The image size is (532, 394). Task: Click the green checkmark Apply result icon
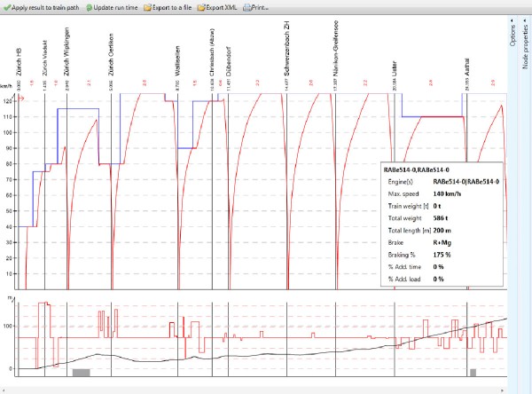click(6, 6)
